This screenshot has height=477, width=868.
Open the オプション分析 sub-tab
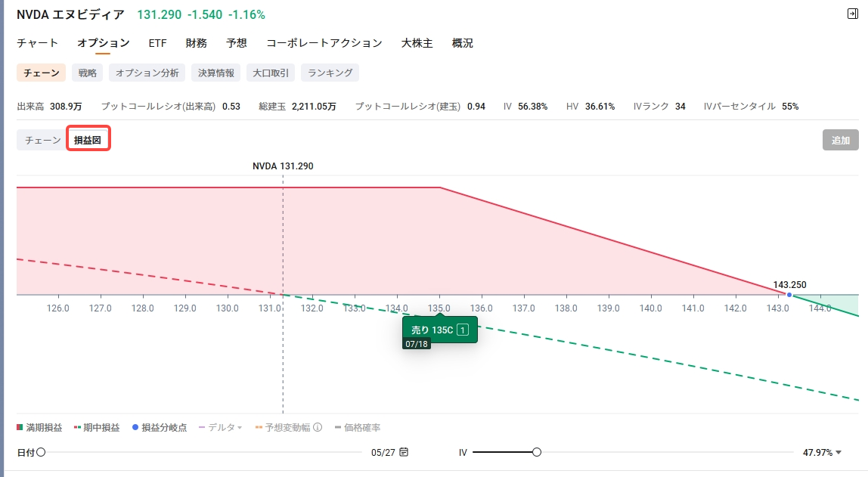147,73
